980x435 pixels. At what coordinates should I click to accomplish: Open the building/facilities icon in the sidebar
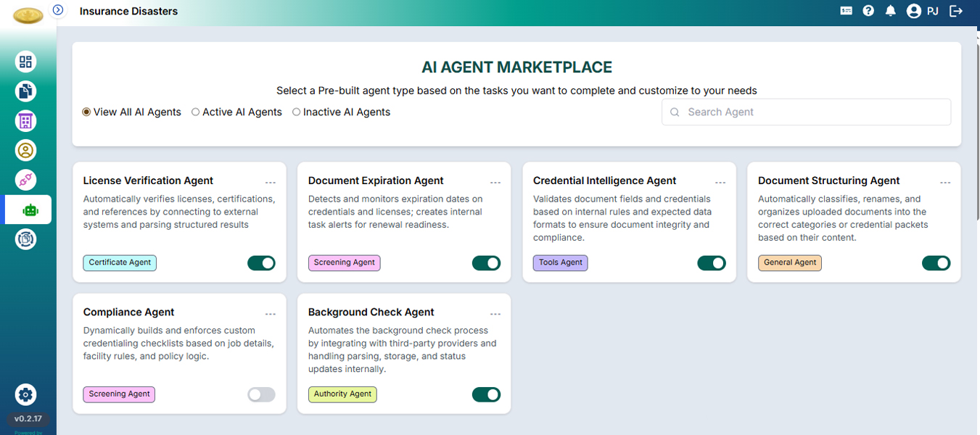(x=25, y=120)
